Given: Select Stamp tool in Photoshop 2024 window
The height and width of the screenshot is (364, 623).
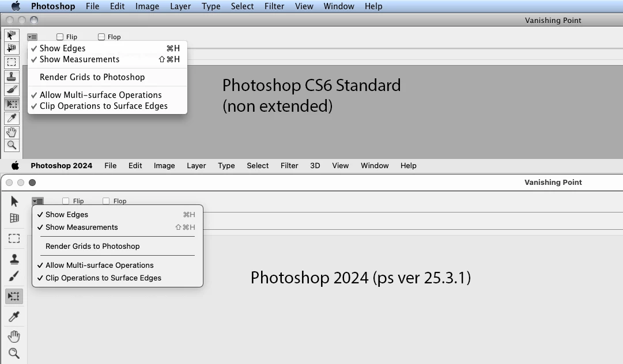Looking at the screenshot, I should tap(14, 259).
